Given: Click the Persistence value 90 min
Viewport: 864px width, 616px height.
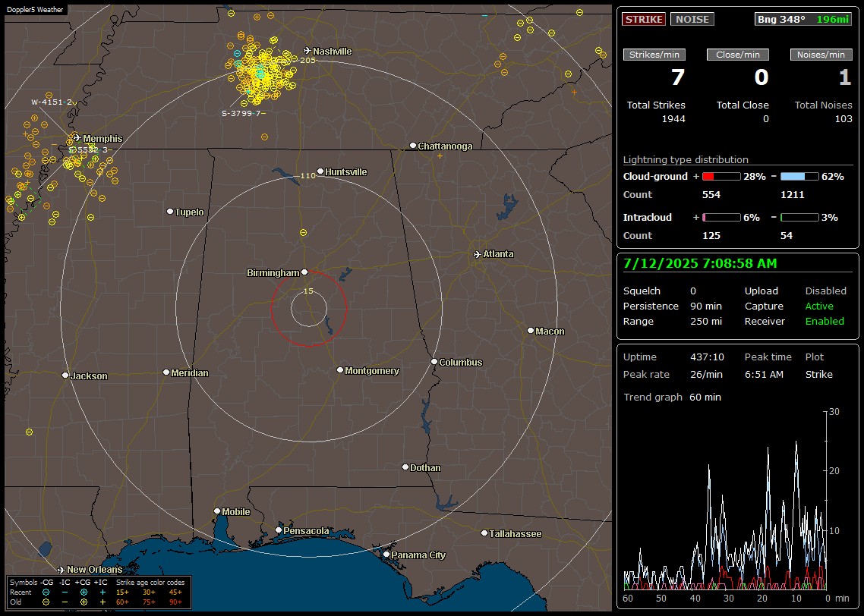Looking at the screenshot, I should 706,306.
